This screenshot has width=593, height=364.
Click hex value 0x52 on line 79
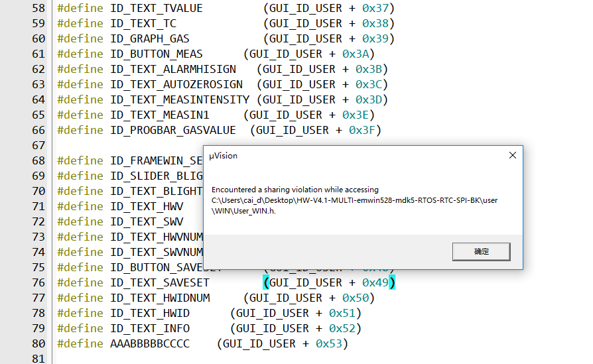(x=342, y=328)
